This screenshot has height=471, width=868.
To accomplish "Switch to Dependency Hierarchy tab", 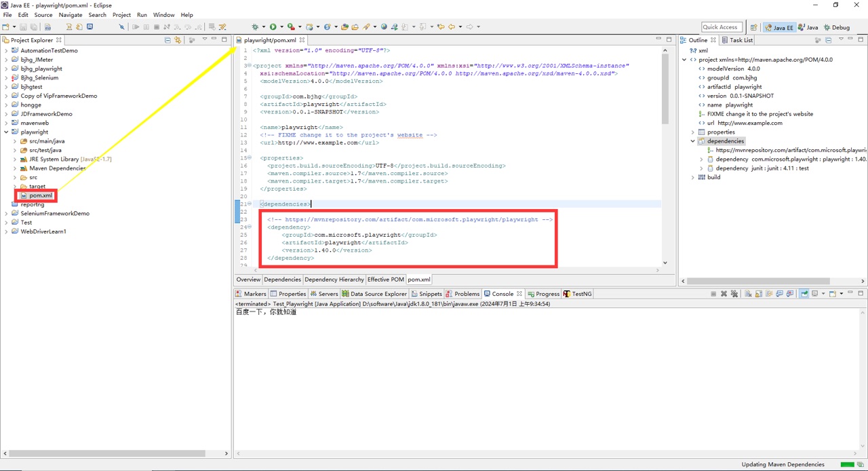I will click(x=333, y=280).
